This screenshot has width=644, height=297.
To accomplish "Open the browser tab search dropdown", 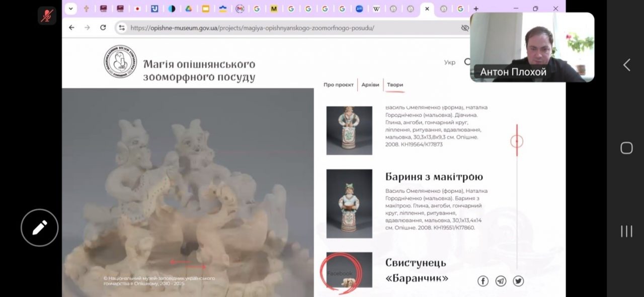I will (71, 9).
